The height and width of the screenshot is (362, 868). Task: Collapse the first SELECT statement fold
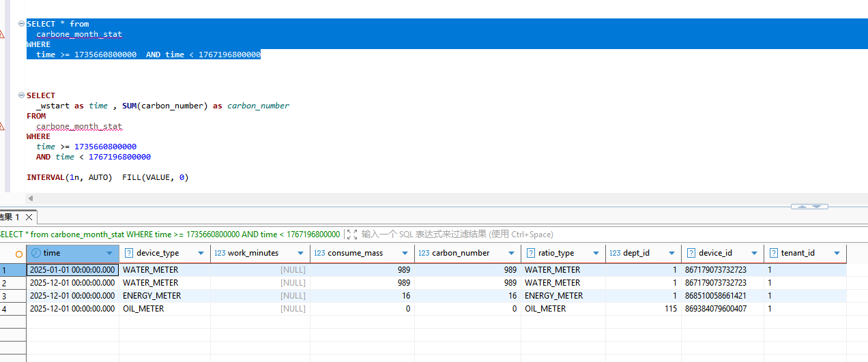click(x=21, y=24)
